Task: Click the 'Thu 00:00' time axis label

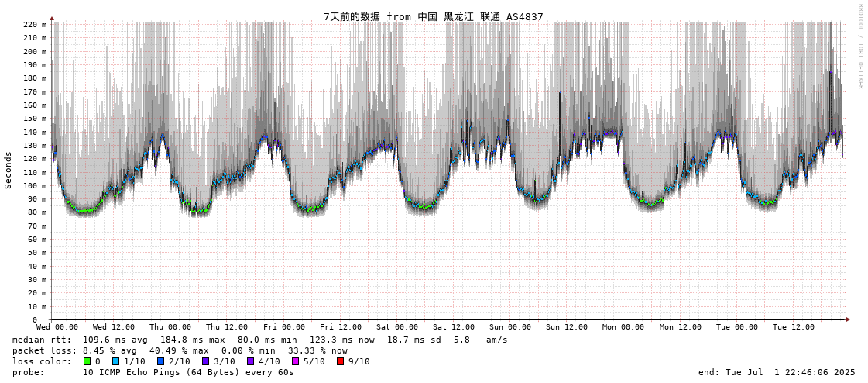Action: [x=170, y=327]
